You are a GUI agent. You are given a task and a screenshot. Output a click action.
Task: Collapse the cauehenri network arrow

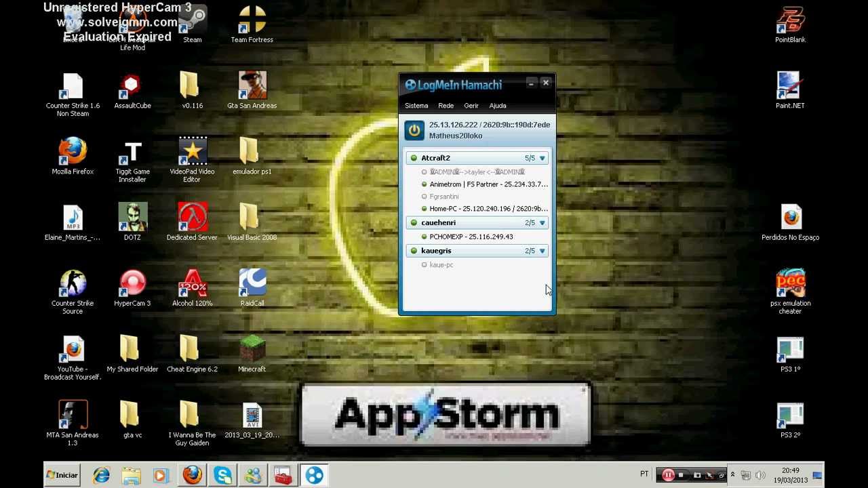[x=542, y=223]
